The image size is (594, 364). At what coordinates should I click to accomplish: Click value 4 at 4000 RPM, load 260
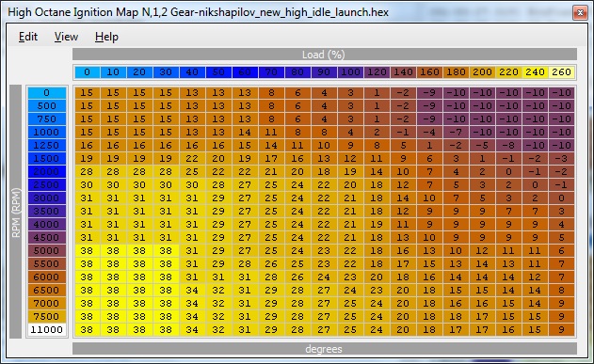pyautogui.click(x=561, y=225)
